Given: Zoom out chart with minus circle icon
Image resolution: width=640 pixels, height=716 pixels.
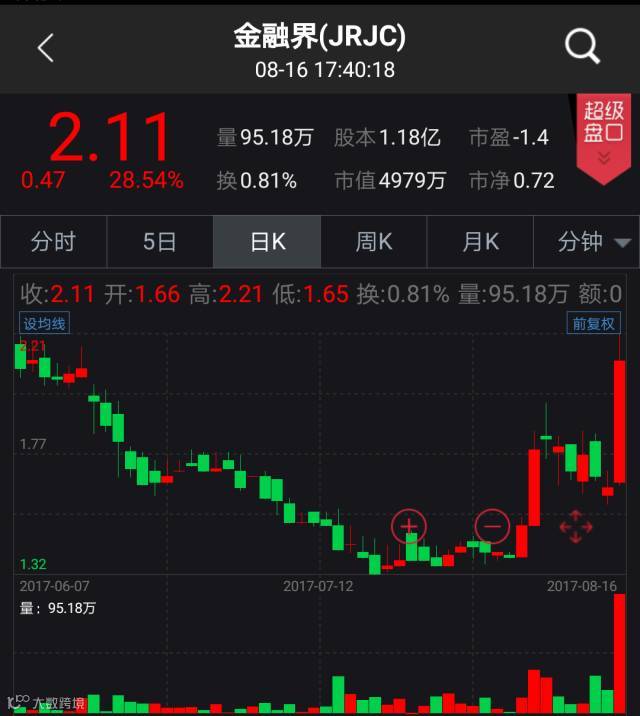Looking at the screenshot, I should (492, 526).
